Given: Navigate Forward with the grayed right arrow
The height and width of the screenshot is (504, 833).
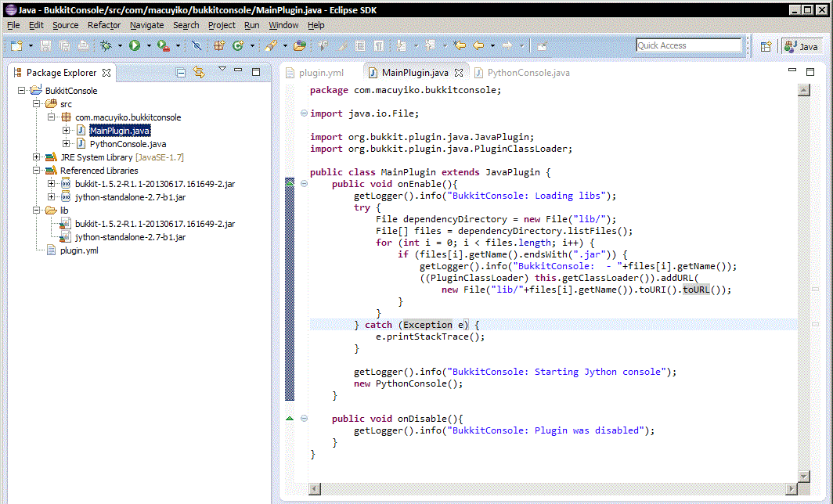Looking at the screenshot, I should [507, 45].
